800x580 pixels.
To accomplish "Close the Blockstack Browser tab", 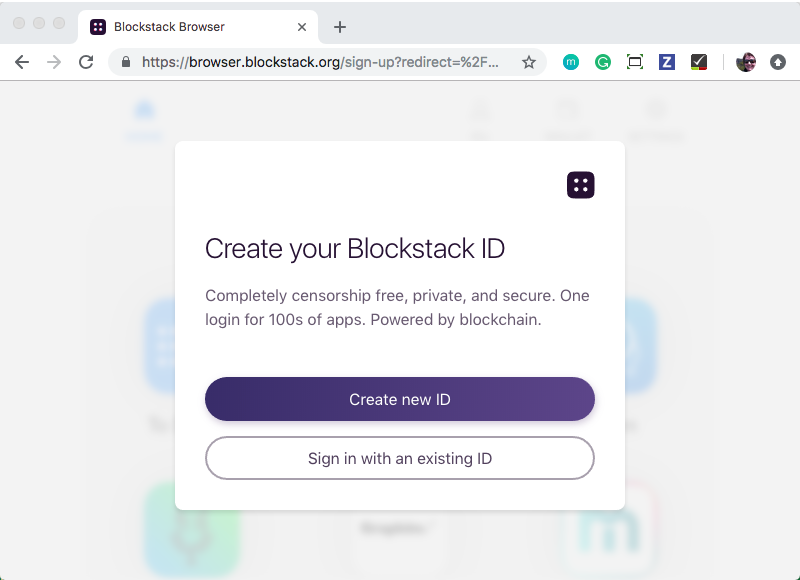I will pos(302,27).
